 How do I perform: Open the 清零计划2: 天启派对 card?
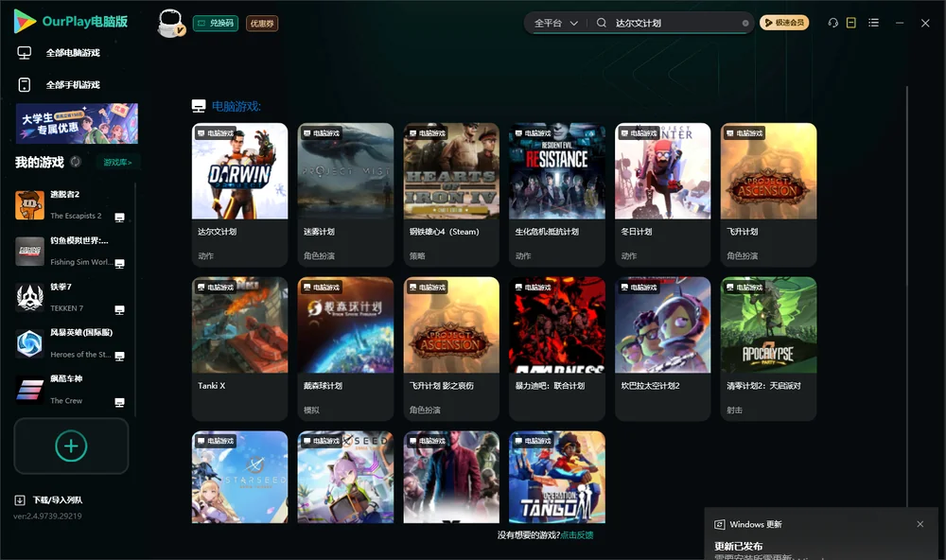pyautogui.click(x=768, y=348)
